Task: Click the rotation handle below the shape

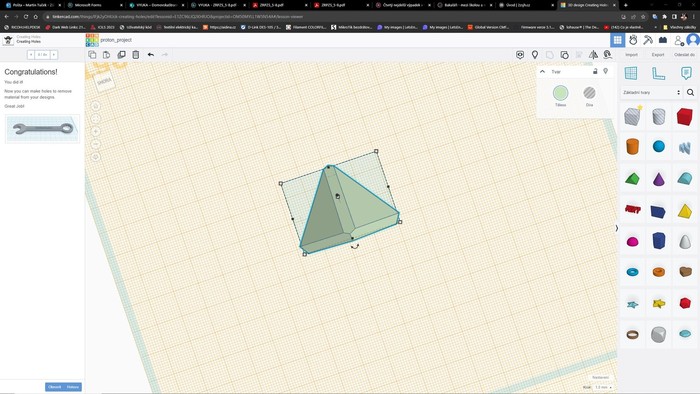Action: tap(355, 246)
